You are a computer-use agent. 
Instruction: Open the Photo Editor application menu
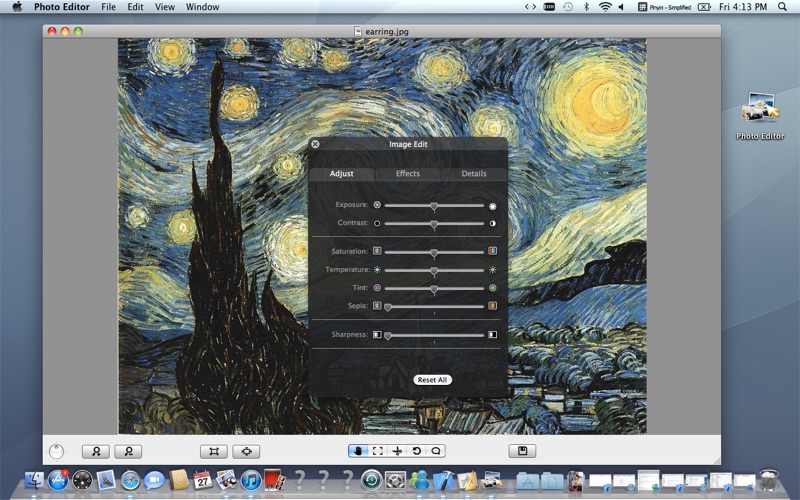[62, 7]
